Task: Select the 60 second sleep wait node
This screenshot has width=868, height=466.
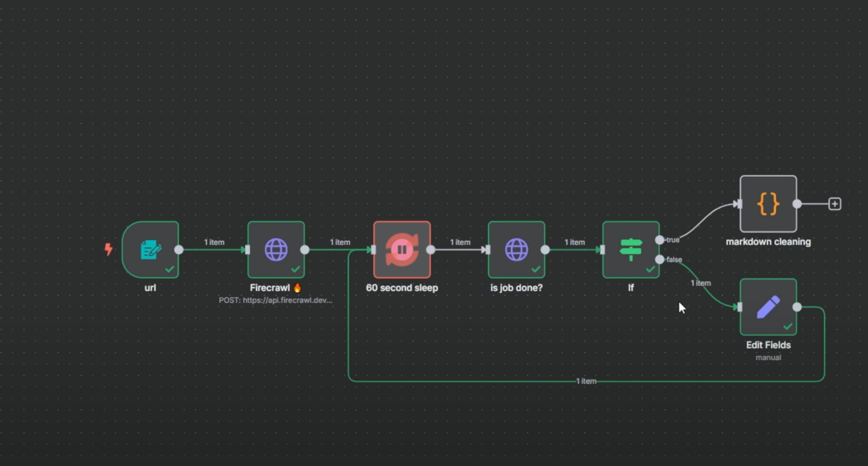Action: [402, 249]
